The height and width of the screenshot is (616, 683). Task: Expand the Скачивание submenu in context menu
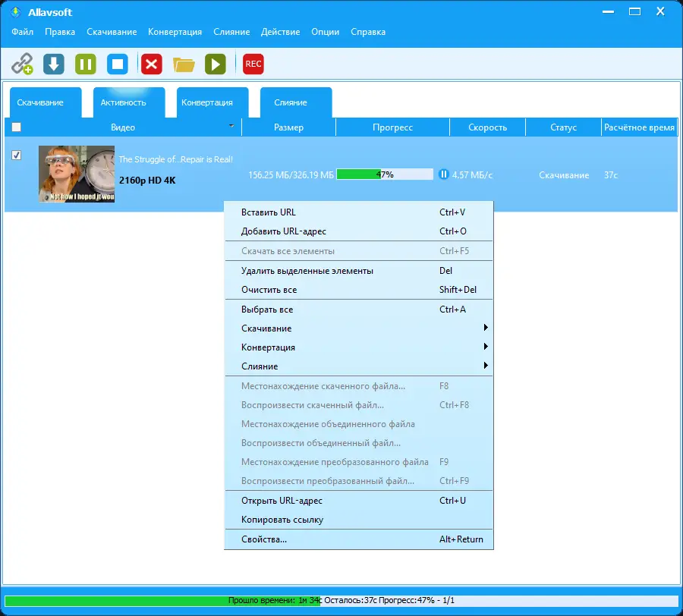point(358,328)
